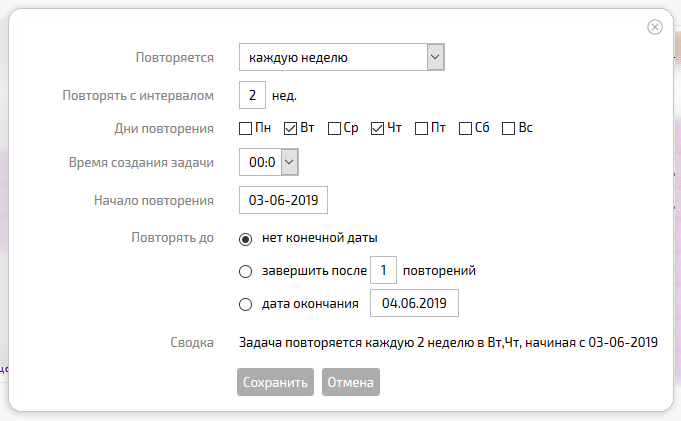Select 'завершить после' radio option
The image size is (681, 421).
click(x=245, y=272)
